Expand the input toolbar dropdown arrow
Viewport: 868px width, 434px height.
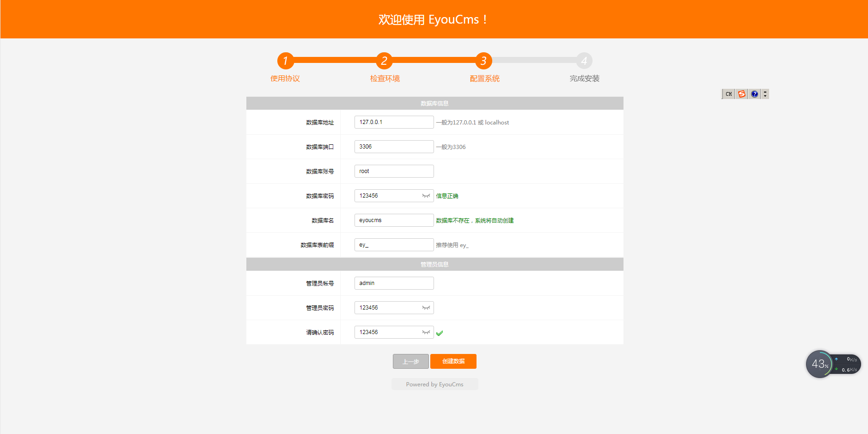[765, 94]
